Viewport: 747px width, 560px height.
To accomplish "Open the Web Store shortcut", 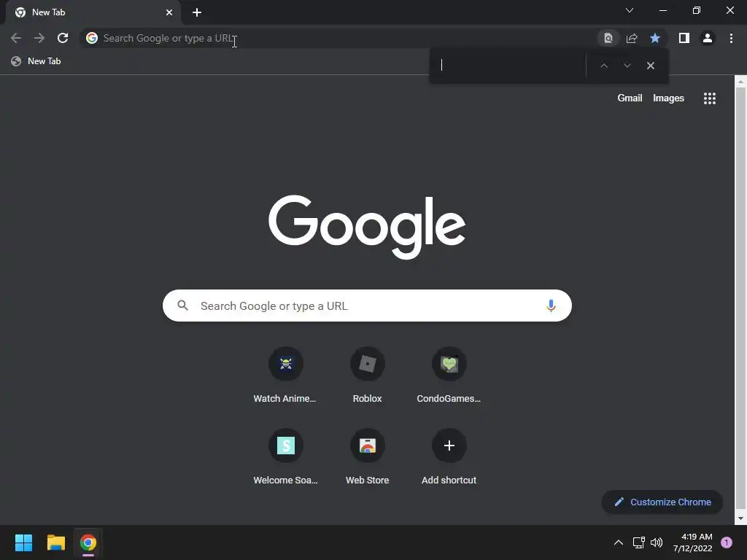I will point(368,457).
